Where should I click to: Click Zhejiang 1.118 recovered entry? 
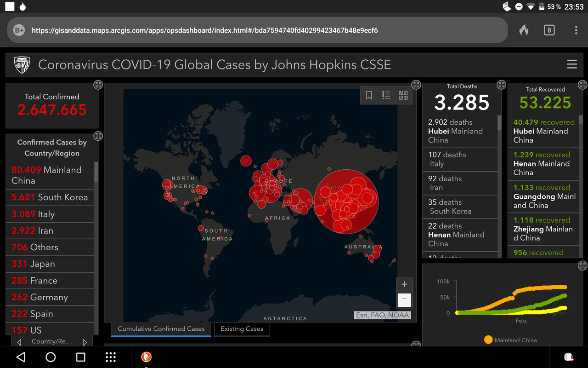[x=543, y=229]
